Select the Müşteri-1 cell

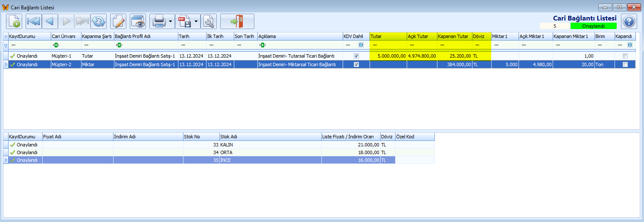click(66, 56)
